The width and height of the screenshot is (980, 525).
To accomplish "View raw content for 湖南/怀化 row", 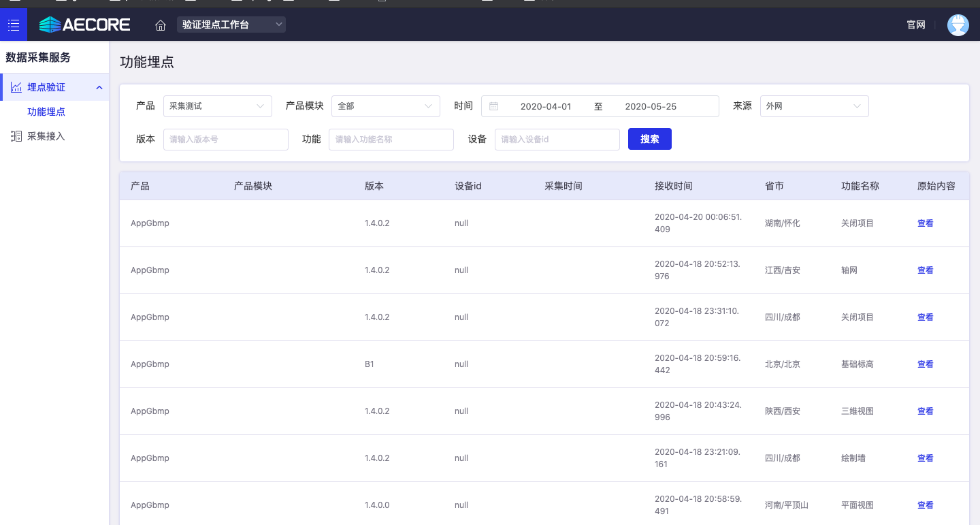I will point(925,223).
